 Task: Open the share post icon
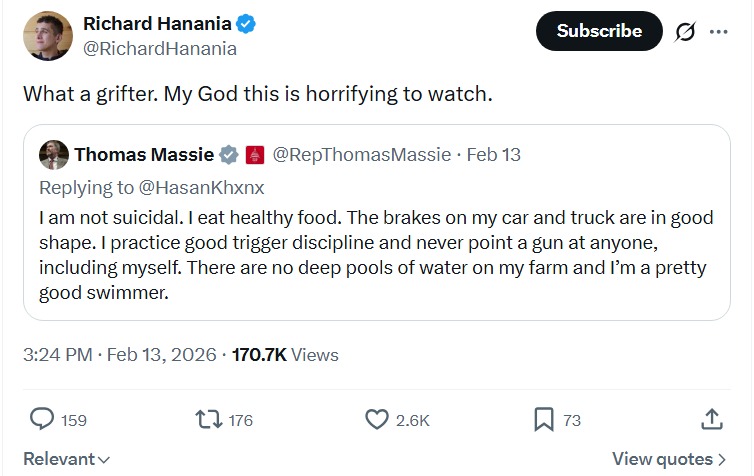coord(711,420)
